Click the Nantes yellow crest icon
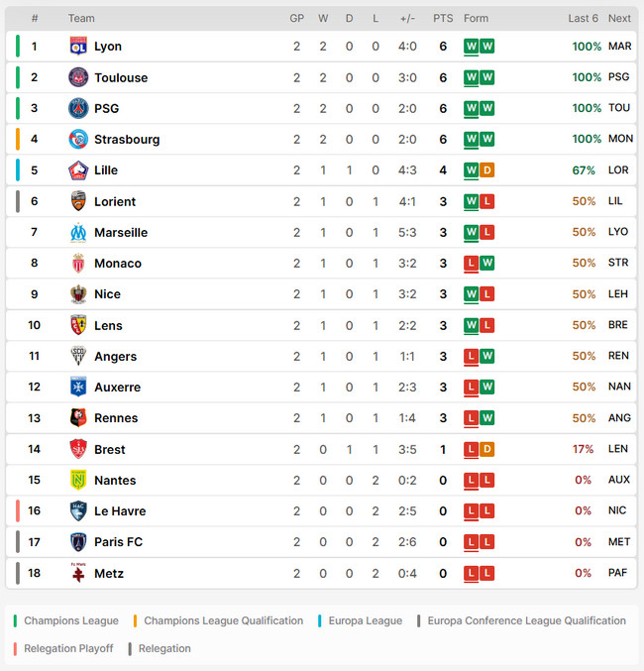 (78, 480)
